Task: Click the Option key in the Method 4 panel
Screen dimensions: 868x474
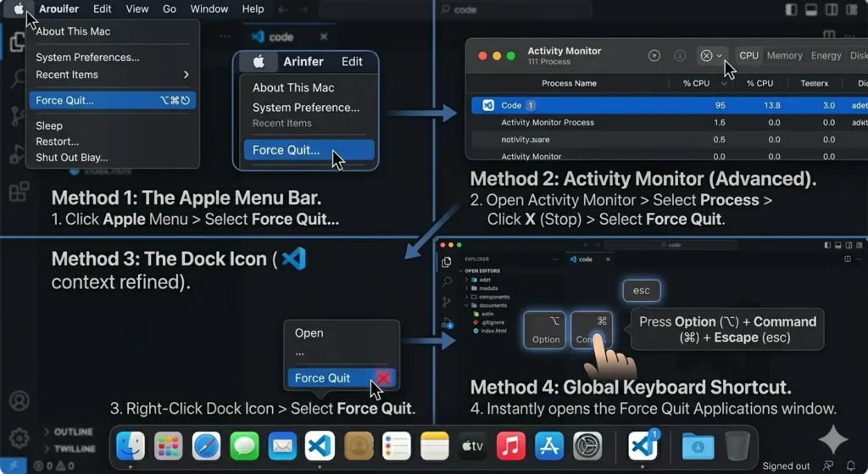Action: coord(545,330)
